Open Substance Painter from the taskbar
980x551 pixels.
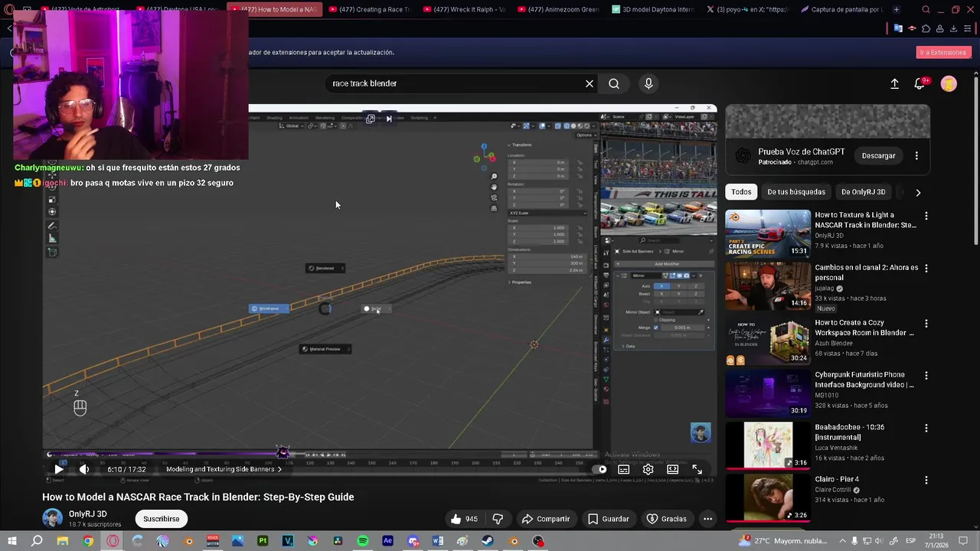pos(263,541)
